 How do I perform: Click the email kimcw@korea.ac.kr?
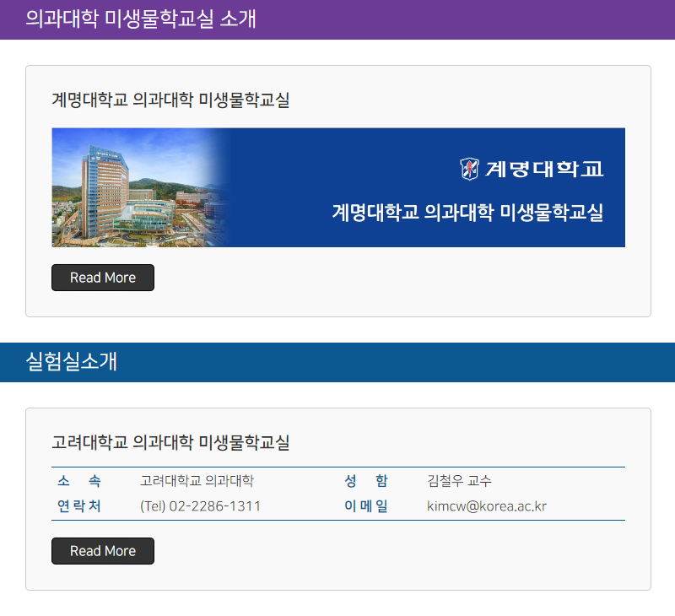(x=487, y=506)
